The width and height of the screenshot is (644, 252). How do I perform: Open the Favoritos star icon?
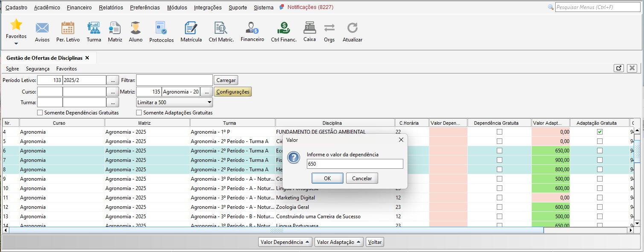pyautogui.click(x=16, y=25)
